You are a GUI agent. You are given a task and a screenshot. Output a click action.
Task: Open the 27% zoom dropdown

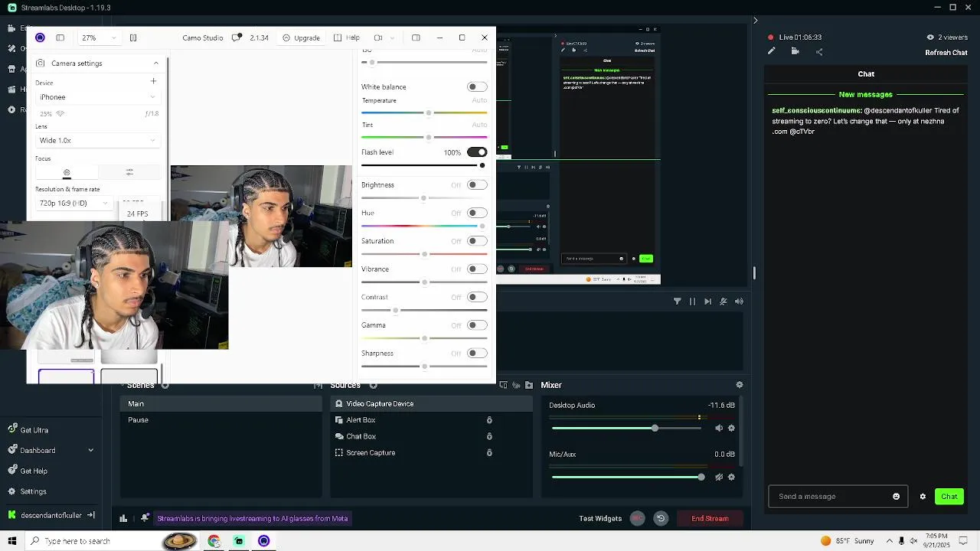[x=99, y=37]
